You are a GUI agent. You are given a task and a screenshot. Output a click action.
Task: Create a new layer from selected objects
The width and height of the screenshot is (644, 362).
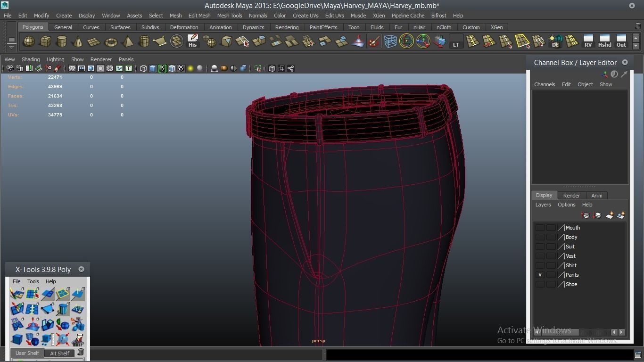[621, 215]
